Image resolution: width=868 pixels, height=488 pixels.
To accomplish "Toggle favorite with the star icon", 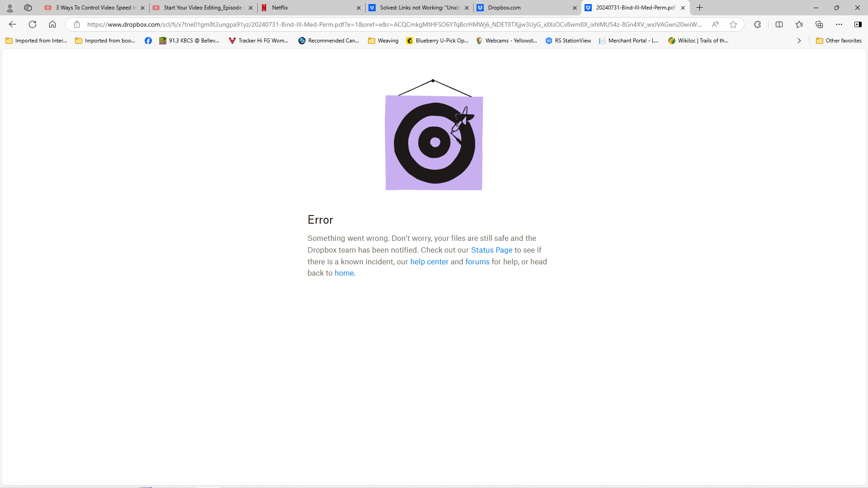I will click(733, 24).
